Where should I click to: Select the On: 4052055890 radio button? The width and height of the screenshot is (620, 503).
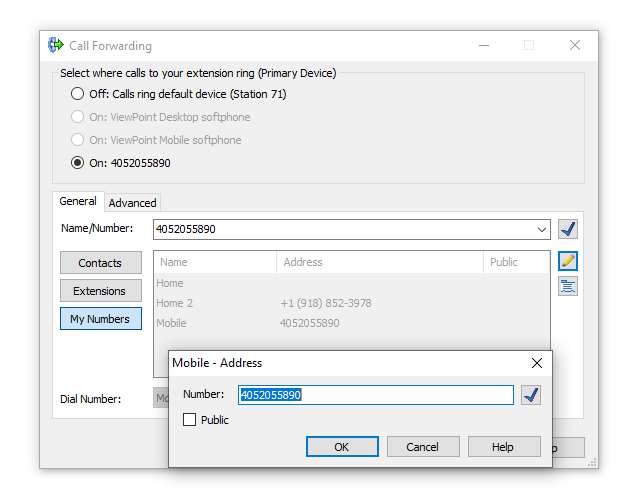[78, 163]
